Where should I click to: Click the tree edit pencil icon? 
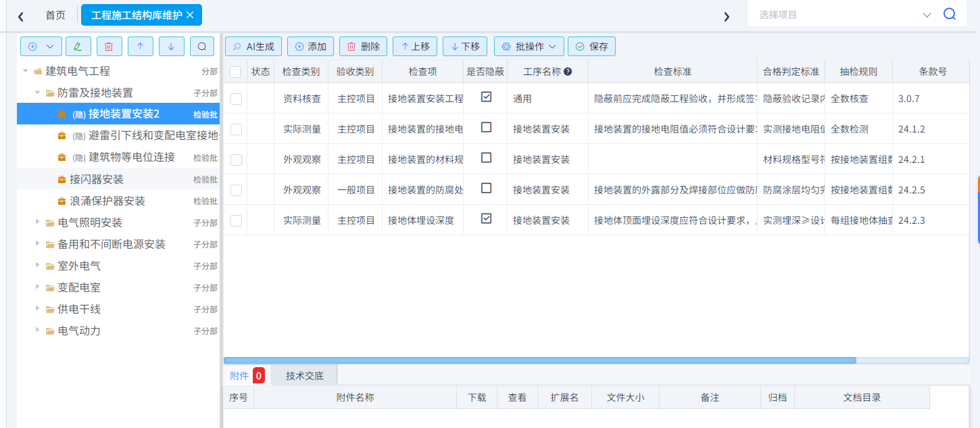[78, 46]
